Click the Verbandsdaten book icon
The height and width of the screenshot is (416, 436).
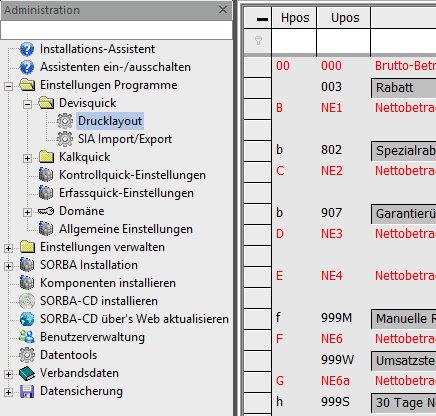coord(27,373)
